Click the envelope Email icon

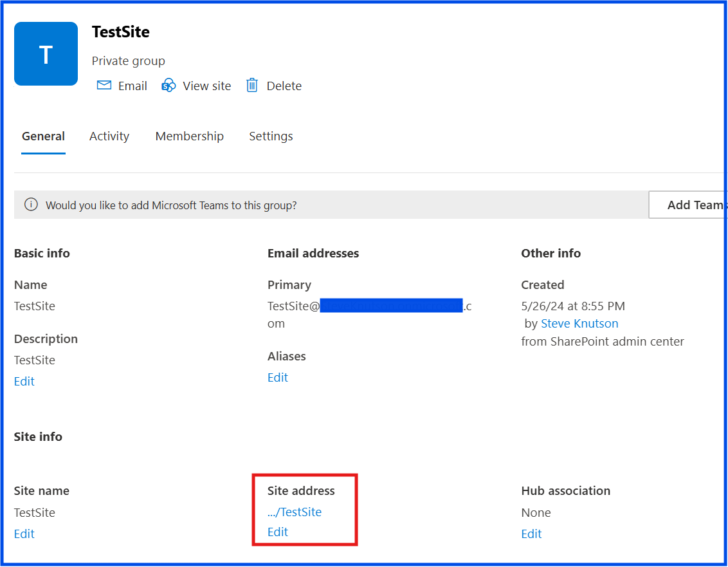click(104, 85)
